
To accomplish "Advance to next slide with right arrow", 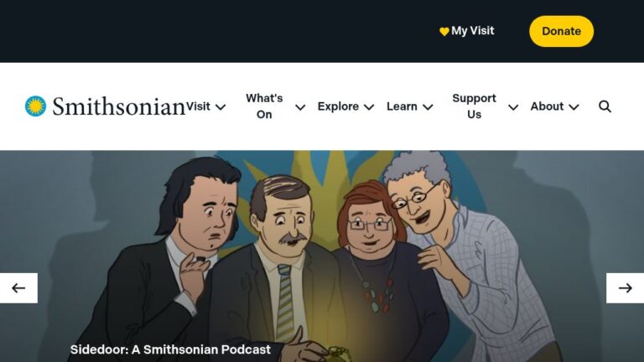I will coord(625,288).
